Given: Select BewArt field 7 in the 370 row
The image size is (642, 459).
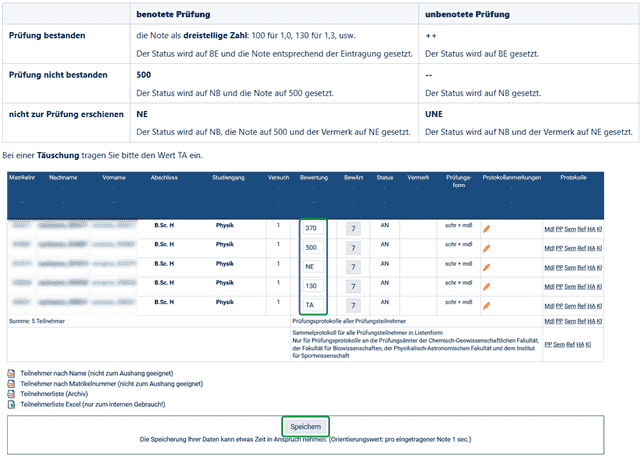Looking at the screenshot, I should tap(353, 228).
